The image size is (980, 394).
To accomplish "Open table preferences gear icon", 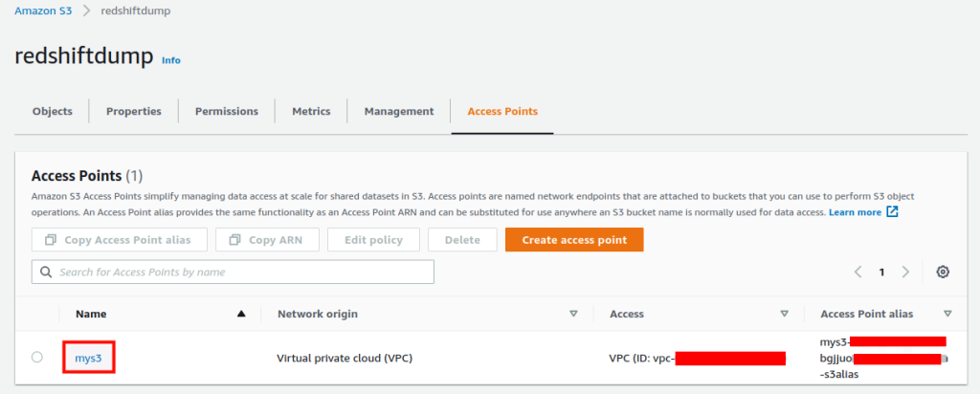I will click(943, 273).
